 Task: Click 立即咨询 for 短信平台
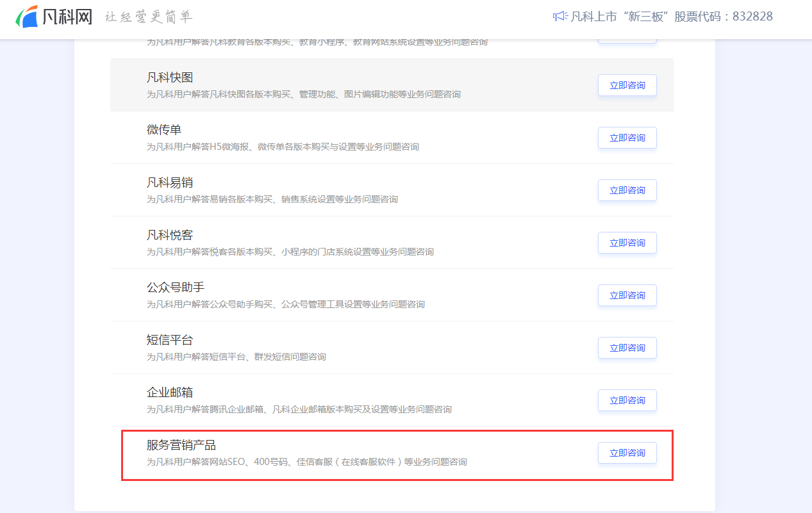click(x=627, y=348)
